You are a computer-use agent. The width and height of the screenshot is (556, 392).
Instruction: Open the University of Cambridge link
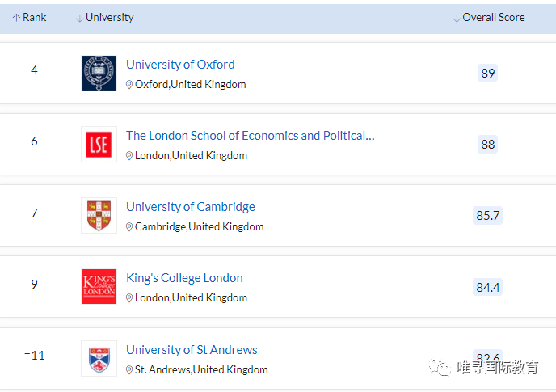[190, 207]
